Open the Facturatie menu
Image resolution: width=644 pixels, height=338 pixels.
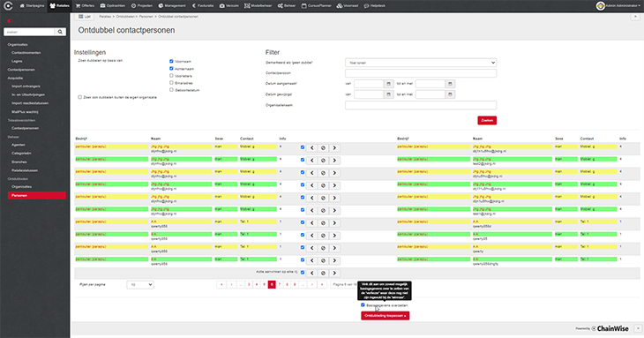coord(203,6)
